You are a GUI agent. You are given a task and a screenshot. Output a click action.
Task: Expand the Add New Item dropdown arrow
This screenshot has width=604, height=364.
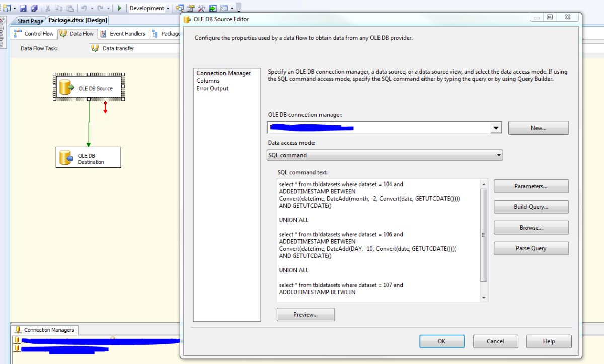[15, 8]
